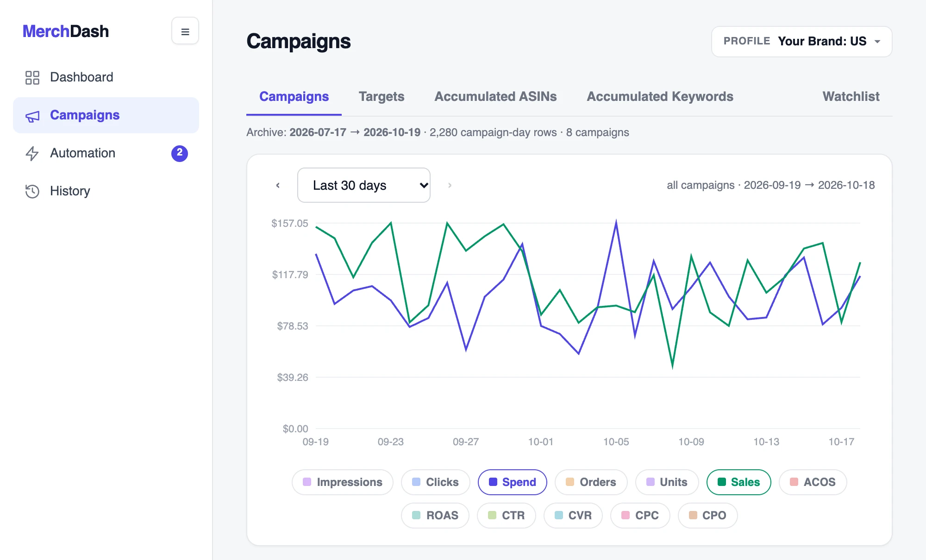Open the Profile Your Brand: US dropdown
The width and height of the screenshot is (926, 560).
pyautogui.click(x=802, y=42)
